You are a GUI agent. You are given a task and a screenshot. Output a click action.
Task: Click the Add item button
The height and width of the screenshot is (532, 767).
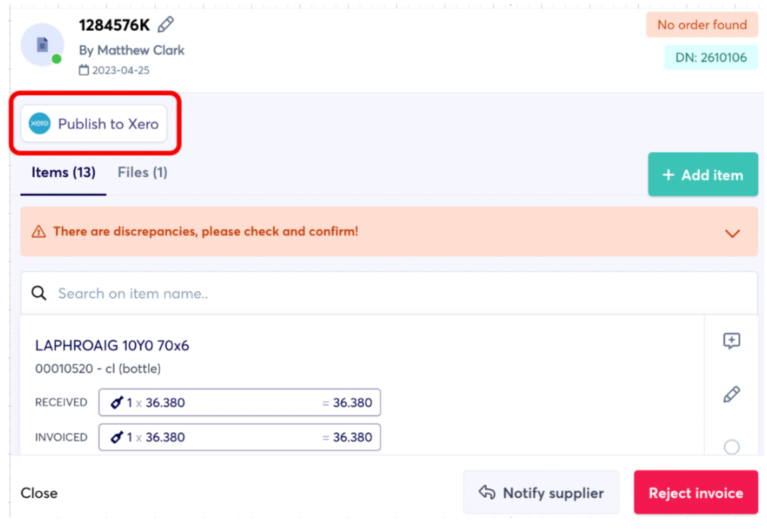[703, 175]
